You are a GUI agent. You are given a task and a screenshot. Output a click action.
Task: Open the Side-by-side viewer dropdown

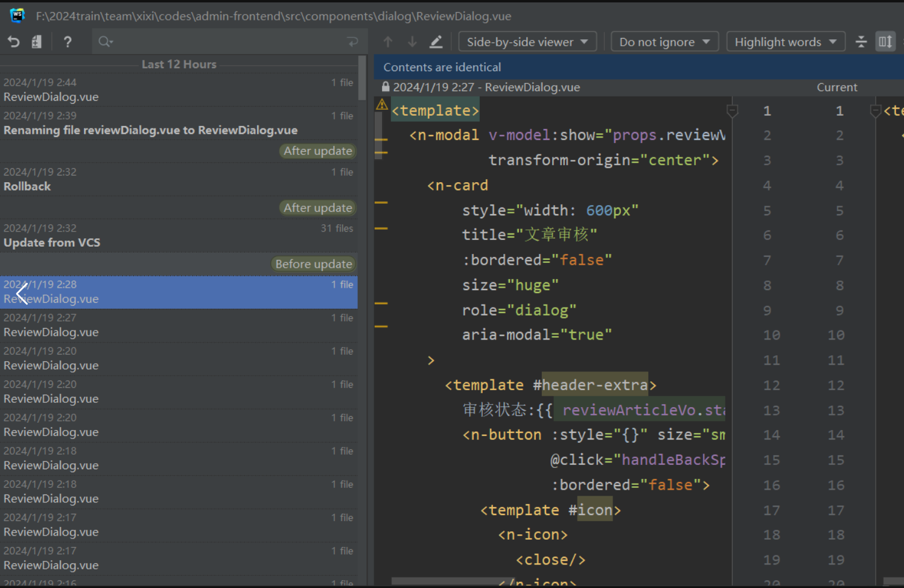point(527,42)
